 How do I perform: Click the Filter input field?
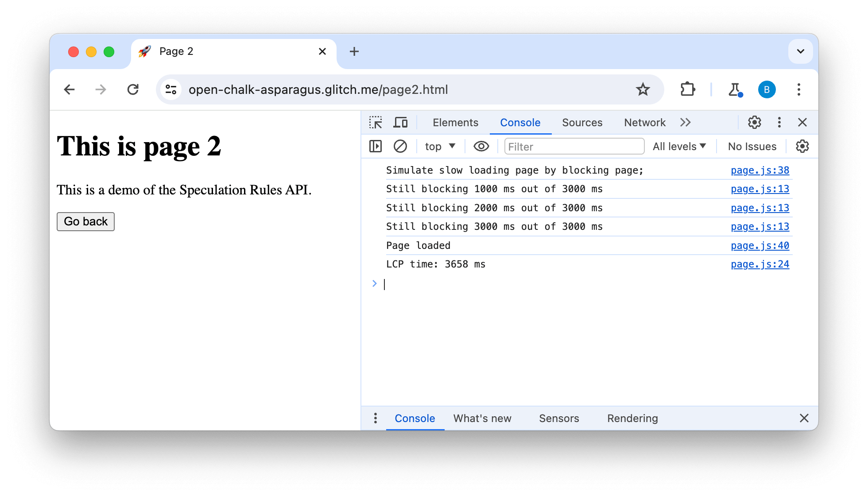pos(573,146)
